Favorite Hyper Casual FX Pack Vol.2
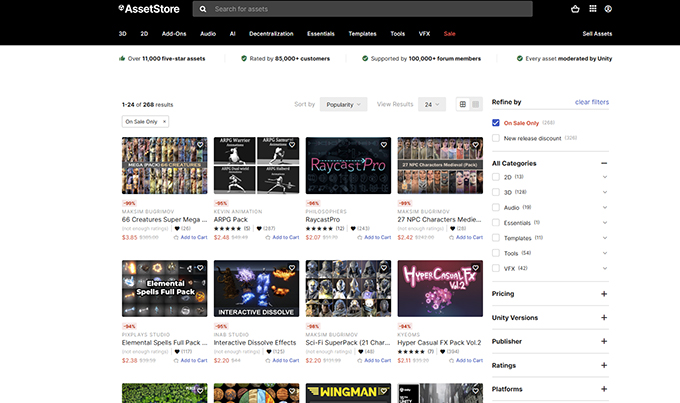This screenshot has width=680, height=403. pyautogui.click(x=476, y=268)
